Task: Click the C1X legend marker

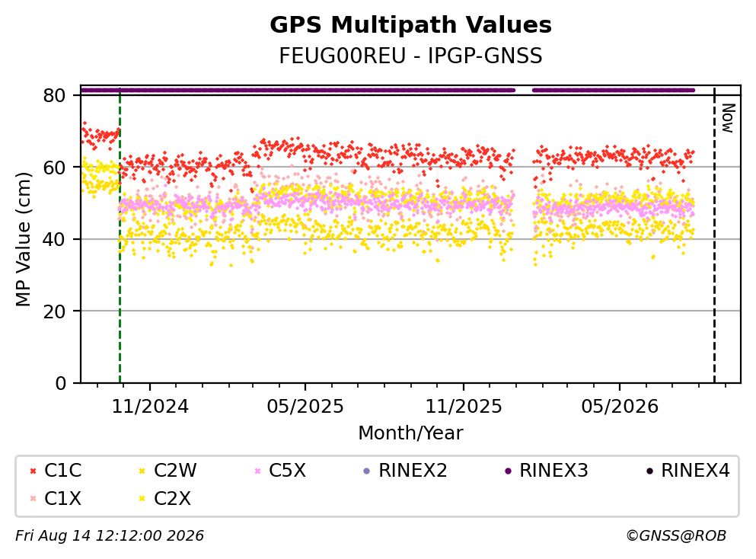Action: [33, 499]
